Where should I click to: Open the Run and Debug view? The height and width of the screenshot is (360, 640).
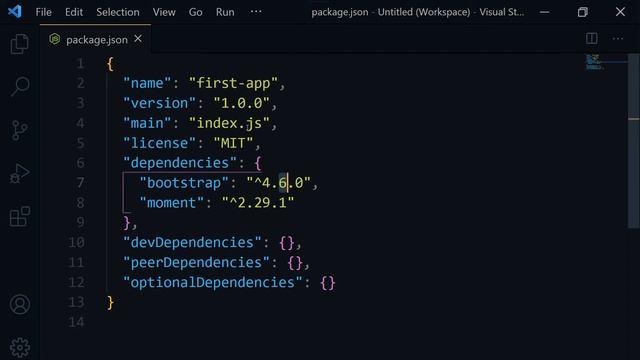coord(19,174)
